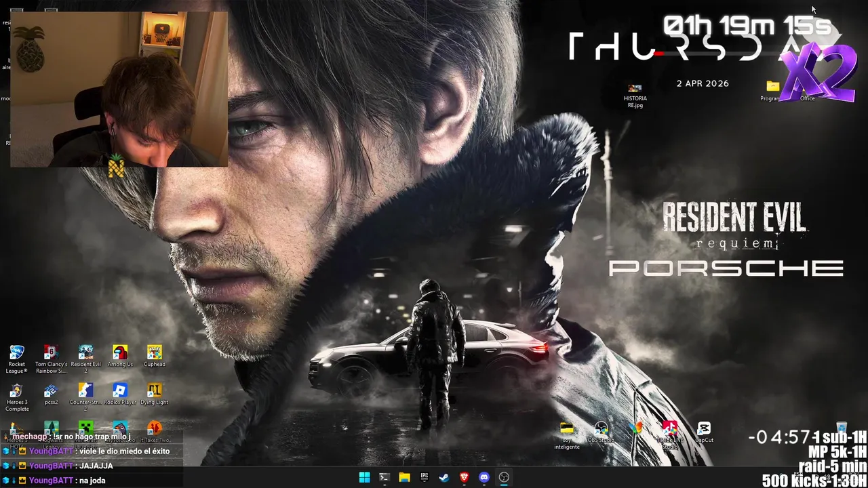Select chat message 'na joda'
The height and width of the screenshot is (488, 868).
click(x=92, y=481)
